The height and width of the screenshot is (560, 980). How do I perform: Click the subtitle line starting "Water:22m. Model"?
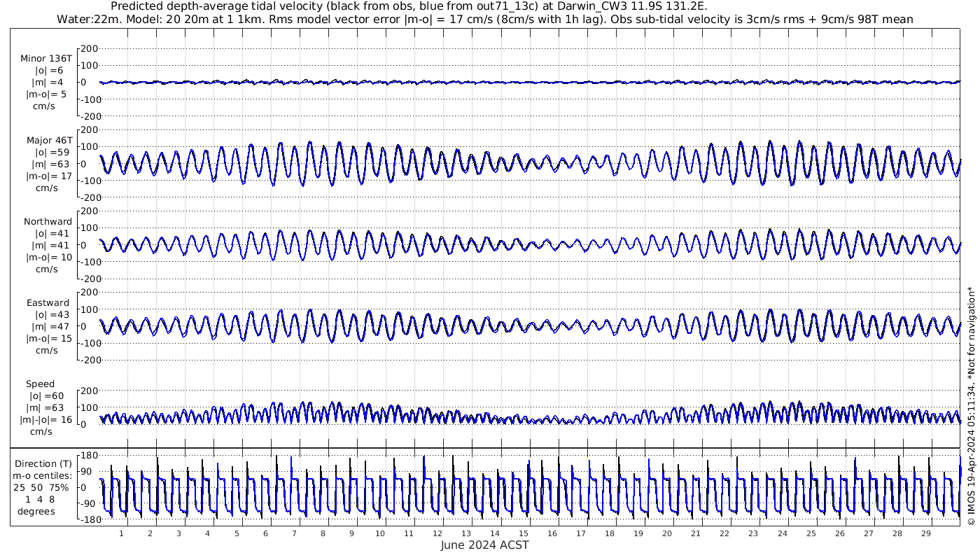tap(485, 19)
